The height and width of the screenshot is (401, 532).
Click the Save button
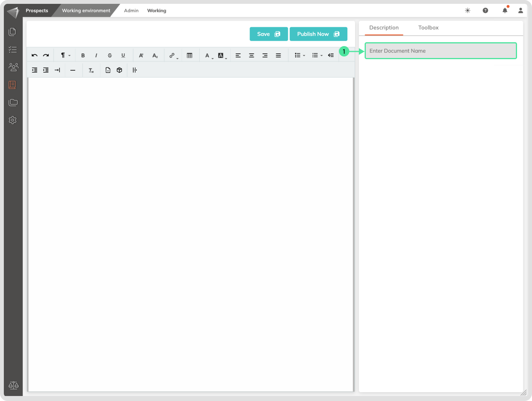(x=268, y=34)
